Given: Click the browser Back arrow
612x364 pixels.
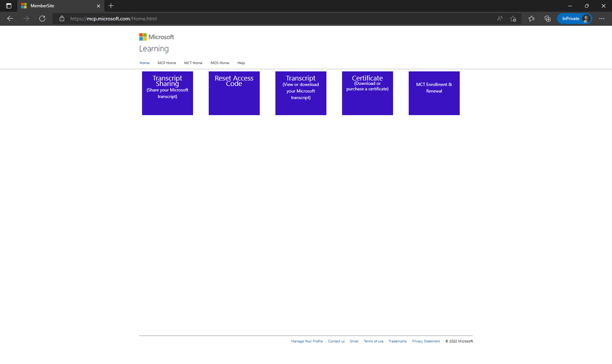Looking at the screenshot, I should (10, 19).
